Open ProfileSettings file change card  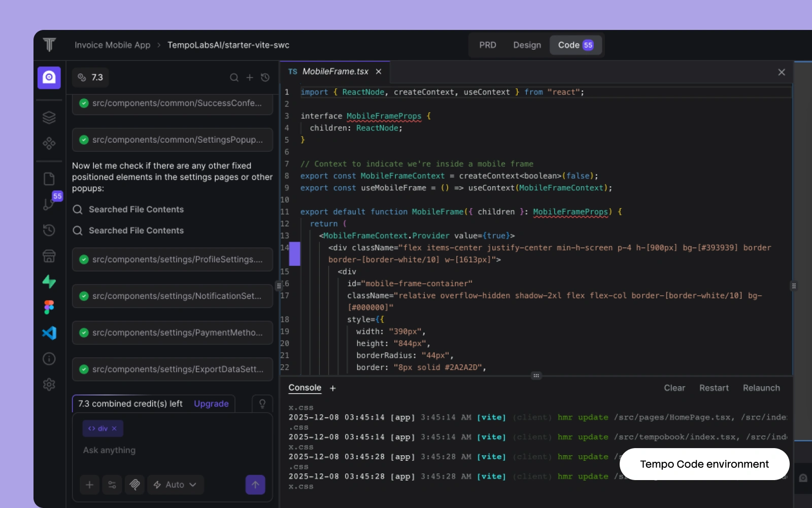[x=173, y=259]
